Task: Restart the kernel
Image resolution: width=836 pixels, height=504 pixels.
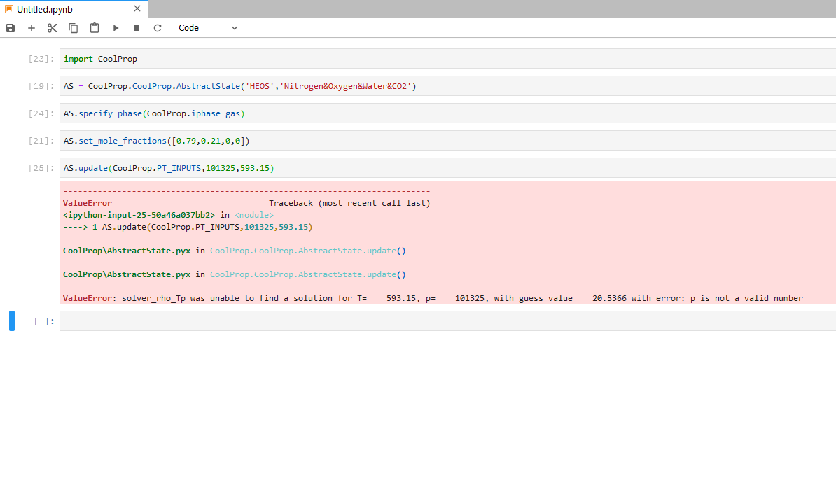Action: [x=157, y=28]
